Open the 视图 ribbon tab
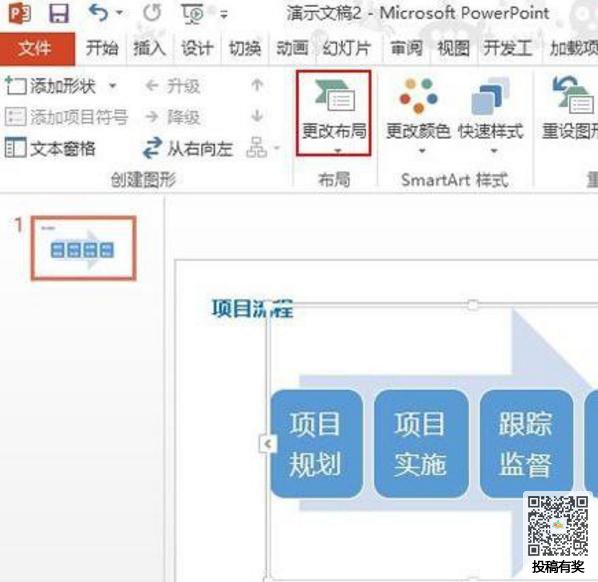598x582 pixels. click(453, 48)
